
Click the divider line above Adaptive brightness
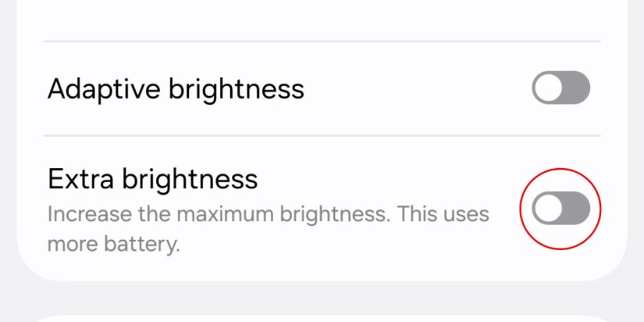(322, 41)
